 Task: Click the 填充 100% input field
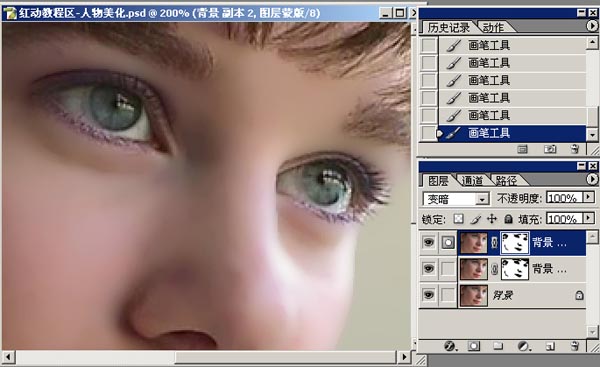(564, 219)
